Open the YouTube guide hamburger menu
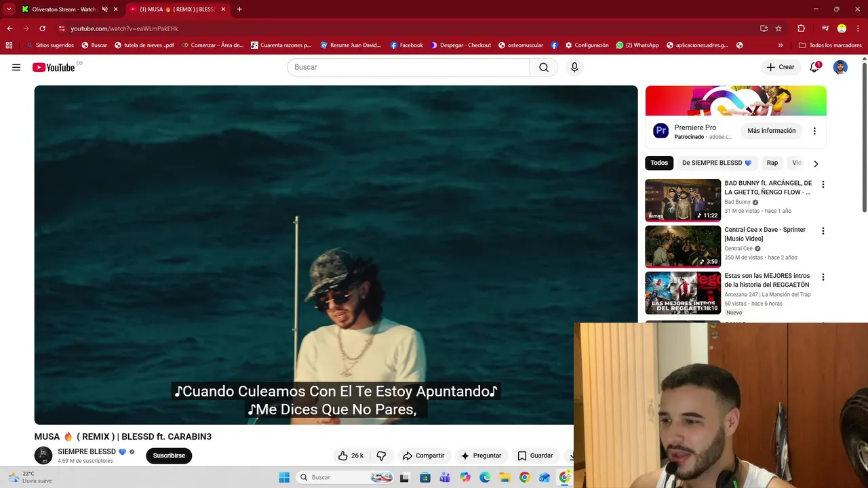This screenshot has width=868, height=488. coord(16,67)
